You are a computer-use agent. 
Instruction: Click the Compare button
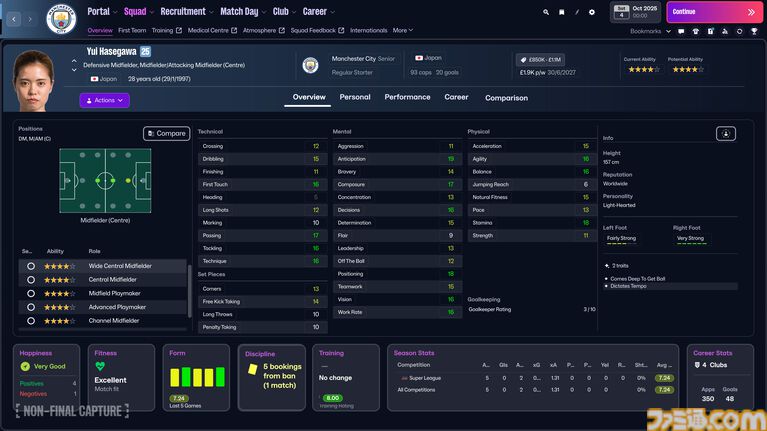pos(166,133)
